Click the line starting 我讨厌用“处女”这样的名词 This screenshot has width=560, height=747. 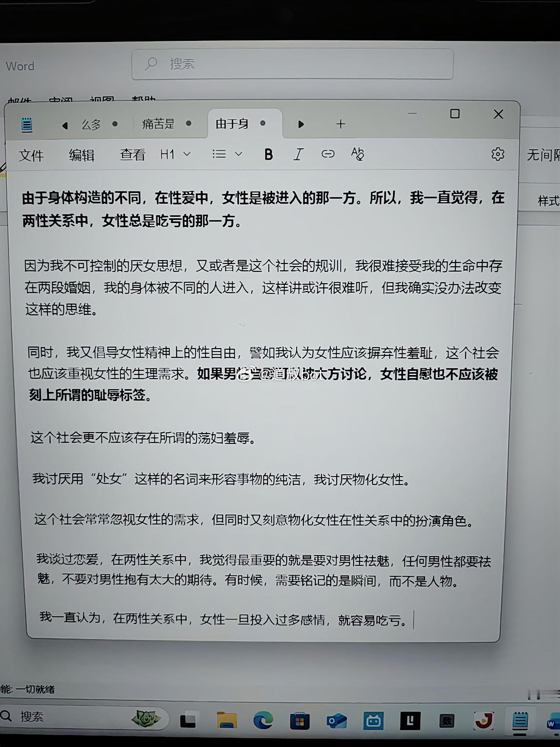(222, 479)
